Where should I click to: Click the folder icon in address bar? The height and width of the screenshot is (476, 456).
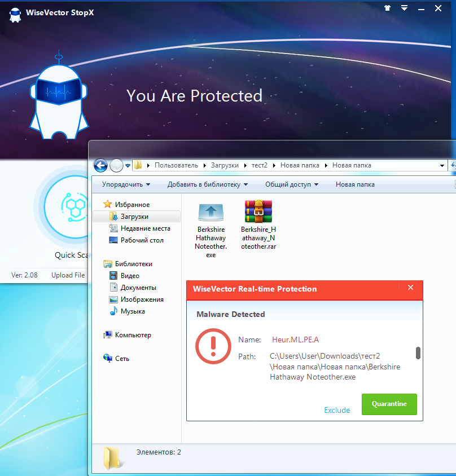click(x=138, y=165)
